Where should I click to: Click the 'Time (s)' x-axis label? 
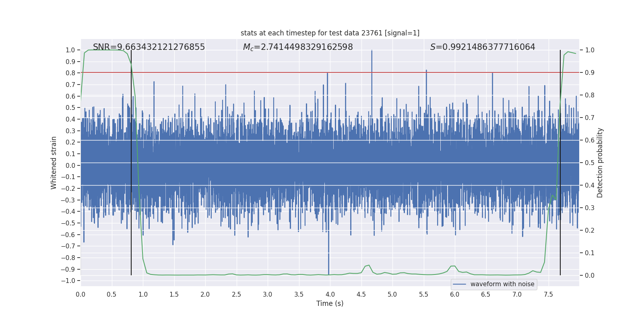coord(330,303)
